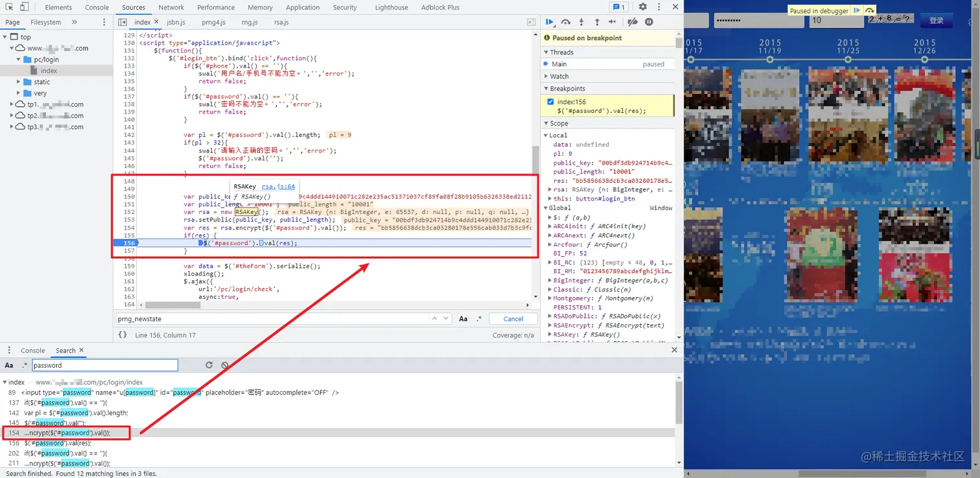Select the Filesystem navigator tab

click(45, 22)
